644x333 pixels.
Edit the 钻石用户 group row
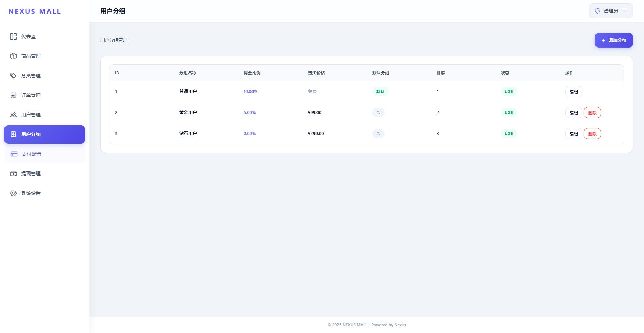573,134
